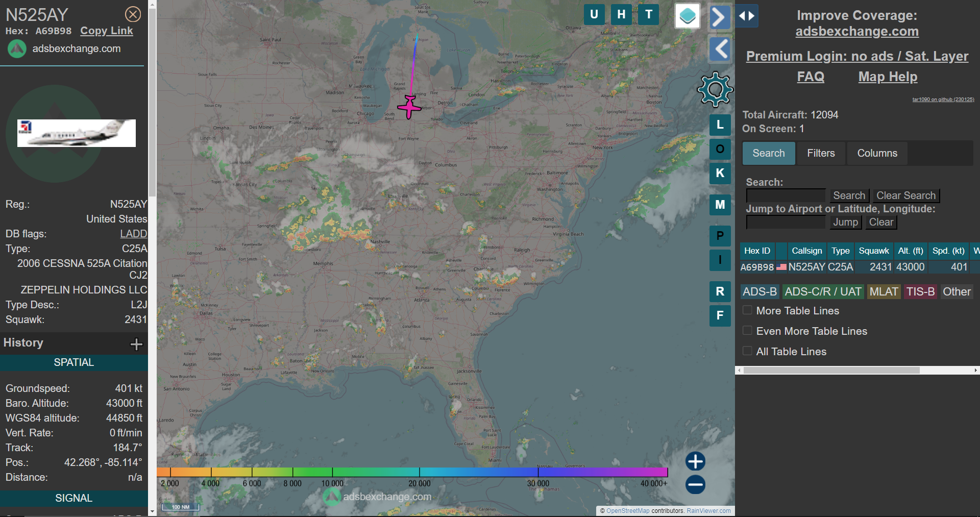The height and width of the screenshot is (517, 980).
Task: Sort table by Type column
Action: pyautogui.click(x=840, y=251)
